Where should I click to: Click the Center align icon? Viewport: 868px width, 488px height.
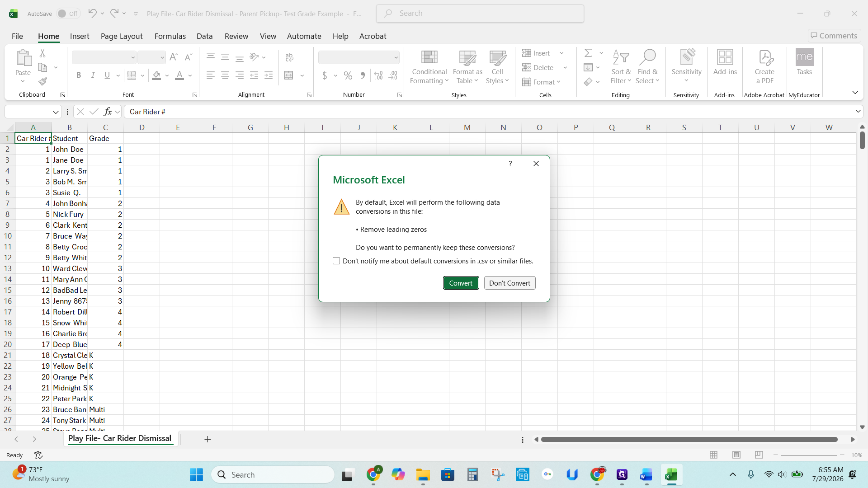(x=225, y=75)
